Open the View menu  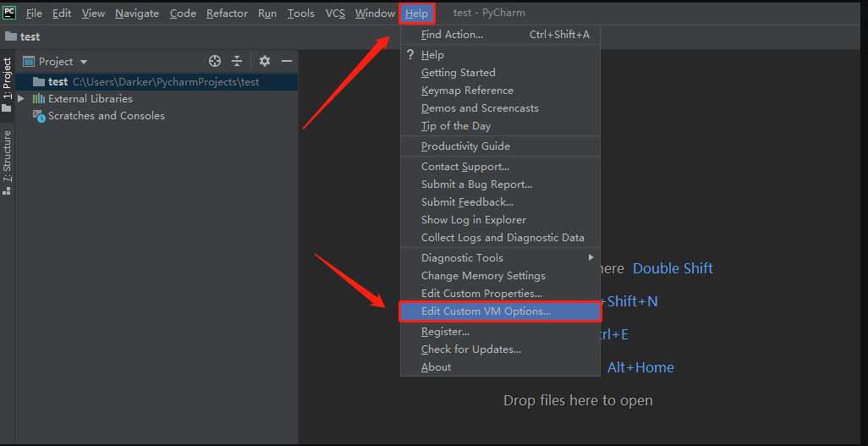tap(93, 14)
